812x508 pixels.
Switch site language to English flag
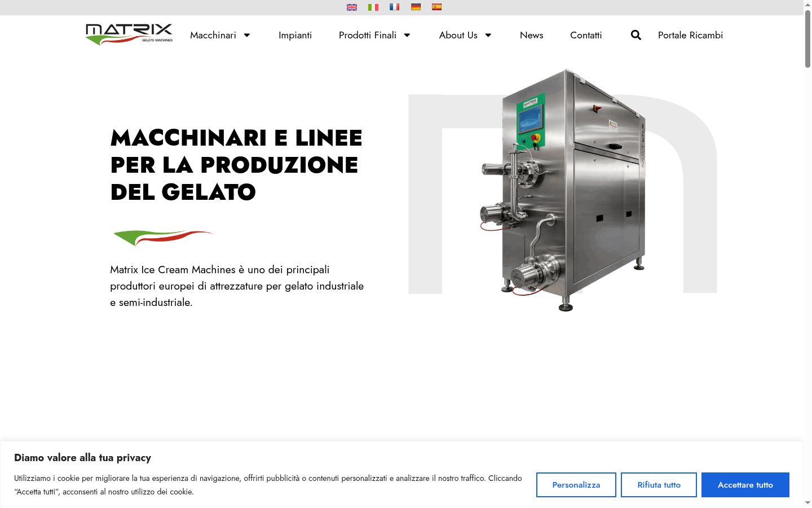(x=352, y=7)
